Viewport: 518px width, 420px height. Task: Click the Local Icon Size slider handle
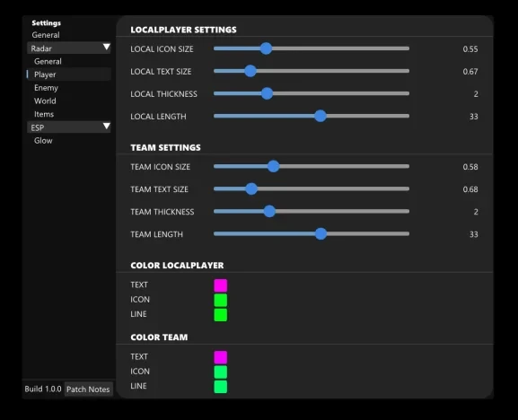coord(266,48)
